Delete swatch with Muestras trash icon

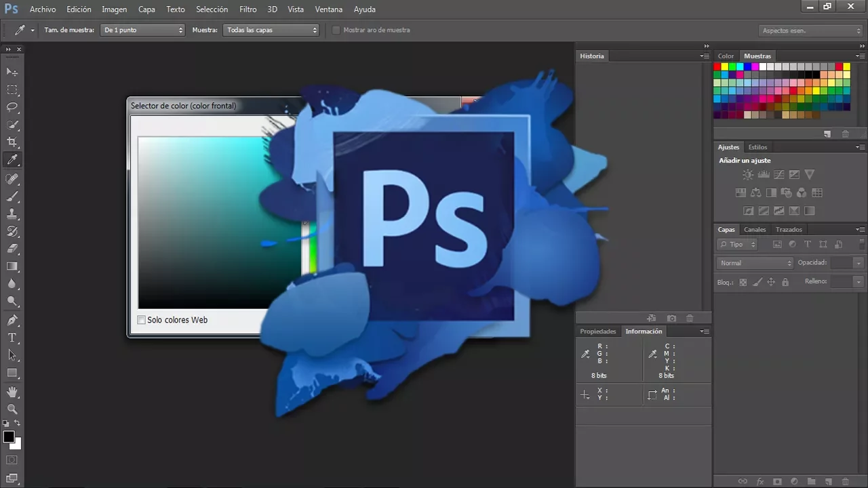845,134
